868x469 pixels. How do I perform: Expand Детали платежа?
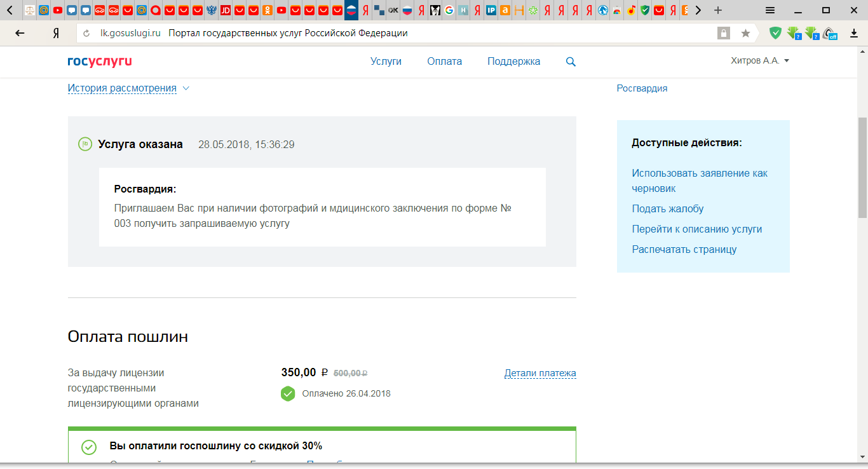pos(539,373)
